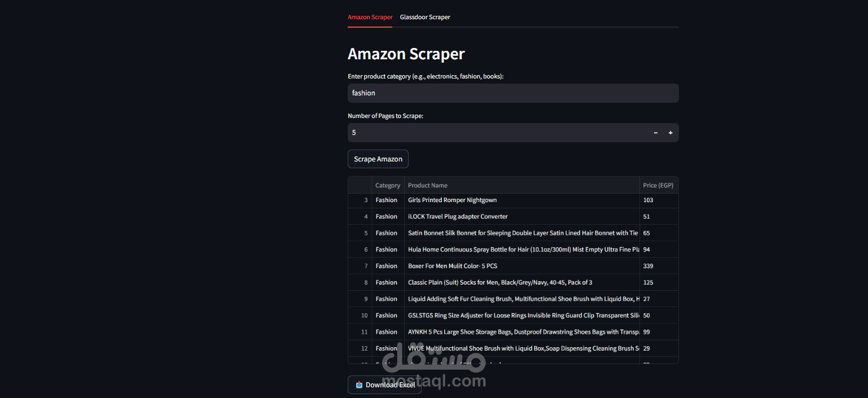Increase the number of pages with plus
Image resolution: width=868 pixels, height=398 pixels.
click(670, 133)
